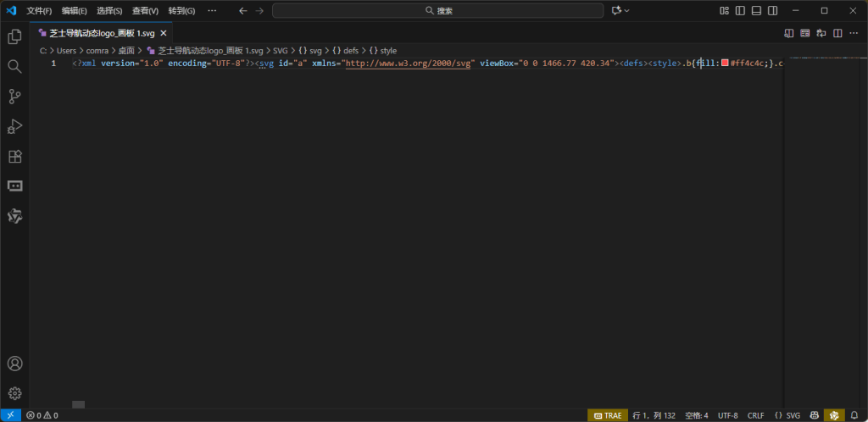Toggle the bottom panel visibility
Image resolution: width=868 pixels, height=422 pixels.
tap(756, 11)
